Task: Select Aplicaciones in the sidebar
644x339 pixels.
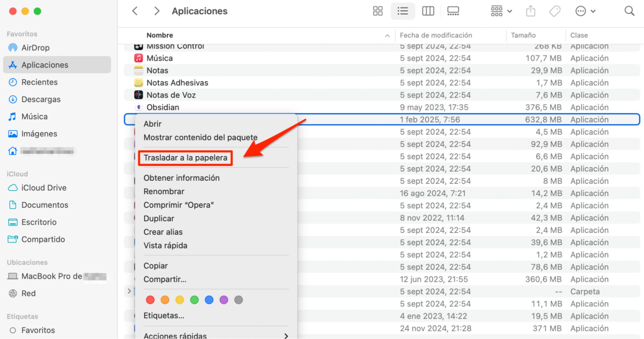Action: (x=57, y=65)
